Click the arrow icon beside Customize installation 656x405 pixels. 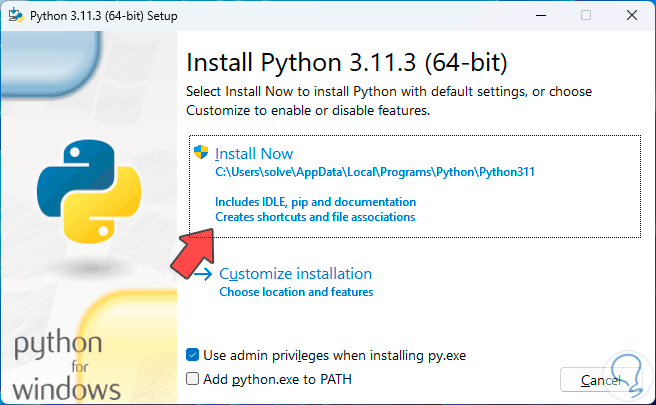tap(202, 274)
